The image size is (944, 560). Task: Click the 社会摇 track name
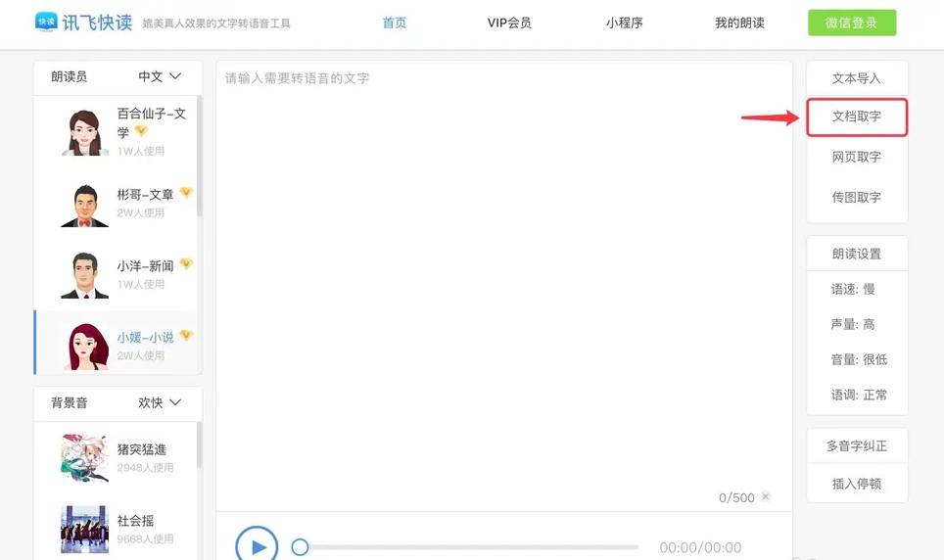click(135, 520)
